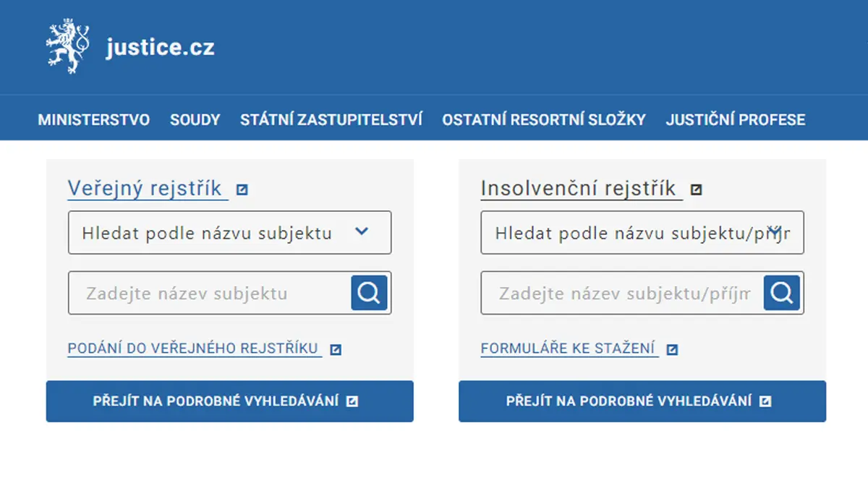Click the chevron arrow in Veřejný rejstřík dropdown
Image resolution: width=868 pixels, height=488 pixels.
362,231
